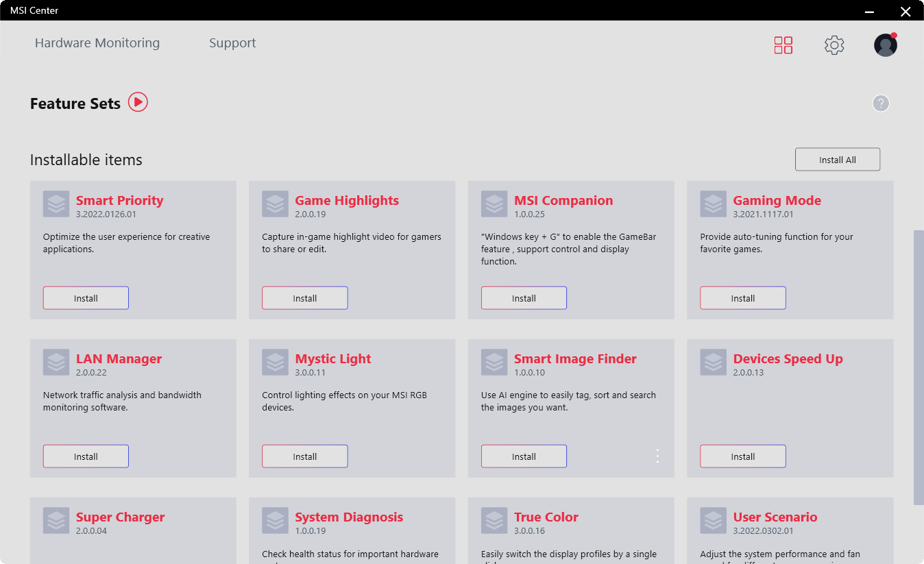Select the Super Charger title
Image resolution: width=924 pixels, height=564 pixels.
[121, 517]
